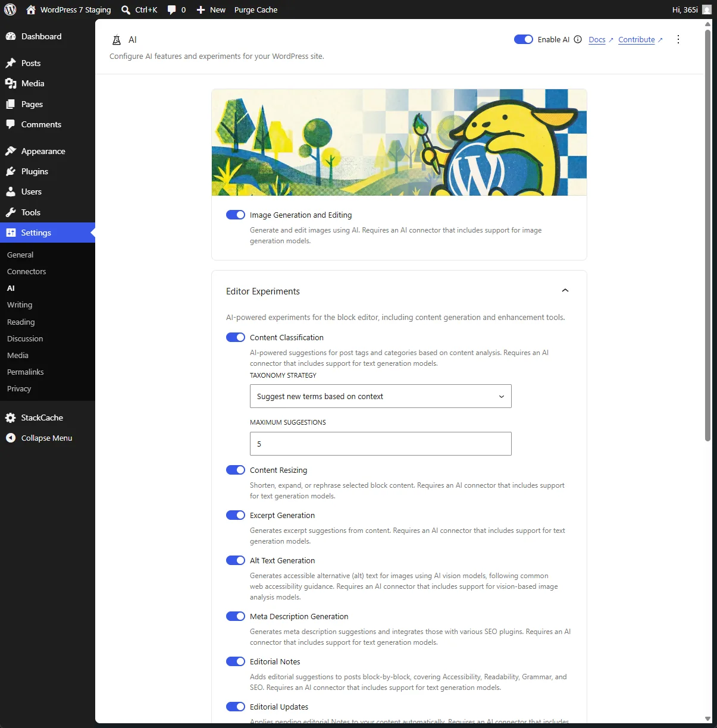Image resolution: width=717 pixels, height=728 pixels.
Task: Switch off Meta Description Generation
Action: click(236, 616)
